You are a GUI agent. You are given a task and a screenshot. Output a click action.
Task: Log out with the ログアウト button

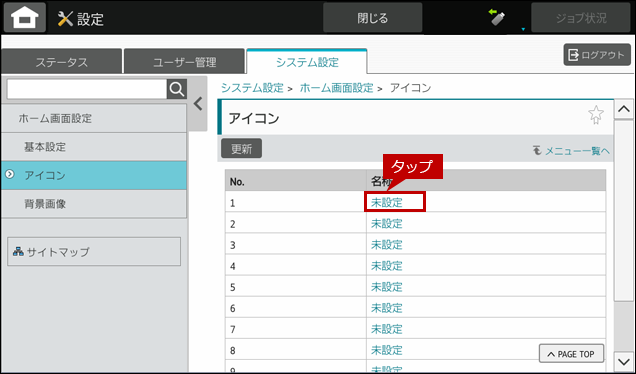(x=597, y=55)
